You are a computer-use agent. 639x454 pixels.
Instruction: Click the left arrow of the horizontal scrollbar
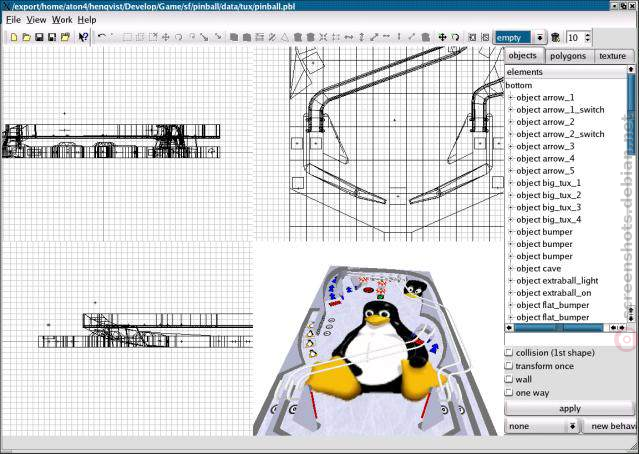509,328
